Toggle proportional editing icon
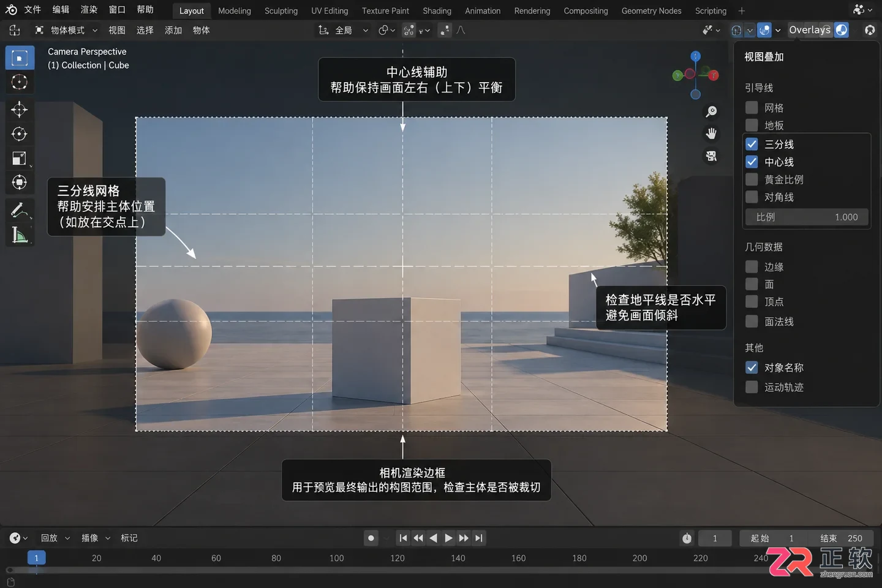This screenshot has height=588, width=882. click(x=445, y=30)
